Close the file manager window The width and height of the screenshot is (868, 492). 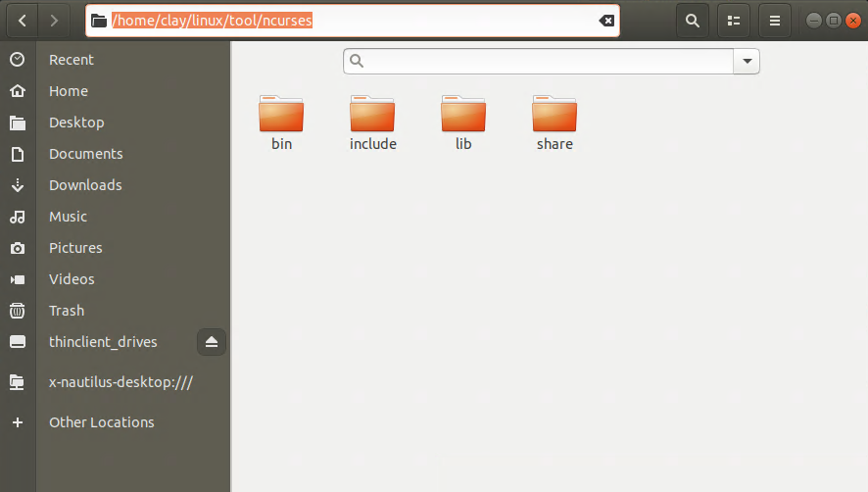click(853, 21)
